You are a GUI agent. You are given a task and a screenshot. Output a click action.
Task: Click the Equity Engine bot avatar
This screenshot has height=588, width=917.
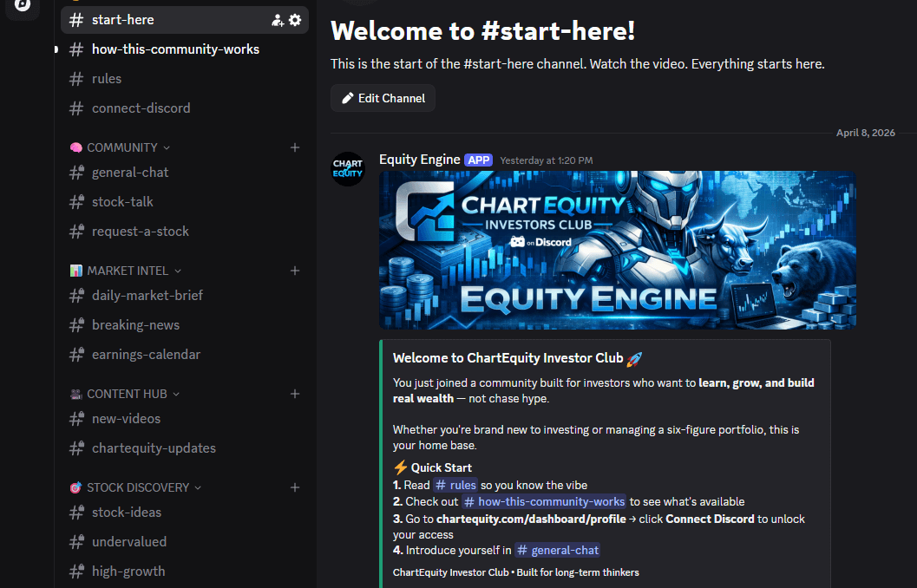tap(348, 168)
